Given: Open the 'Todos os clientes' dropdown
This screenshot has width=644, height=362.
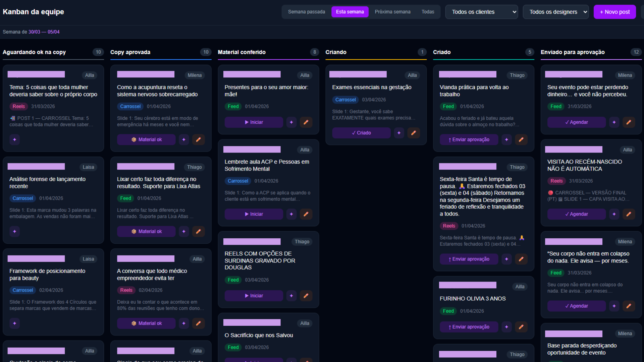Looking at the screenshot, I should [481, 12].
